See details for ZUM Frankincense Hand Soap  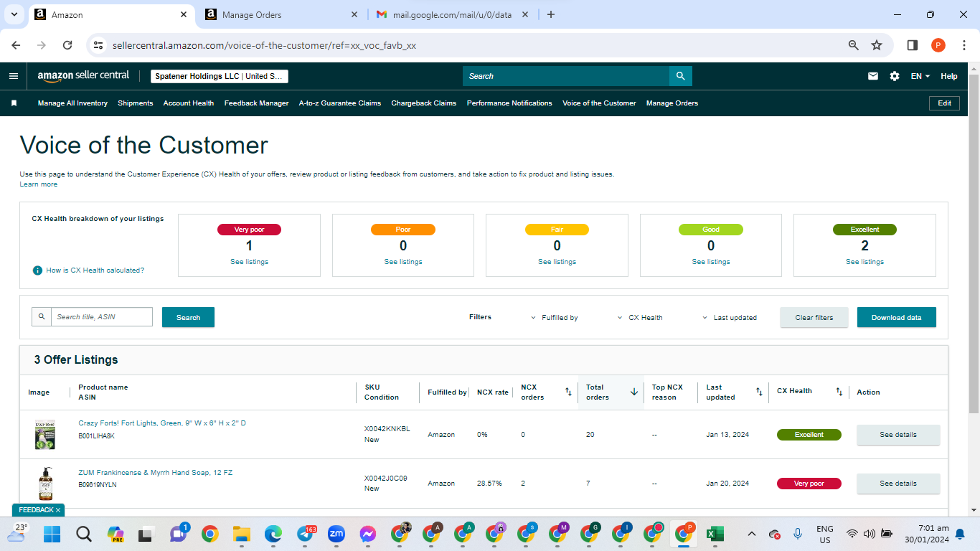pyautogui.click(x=898, y=484)
